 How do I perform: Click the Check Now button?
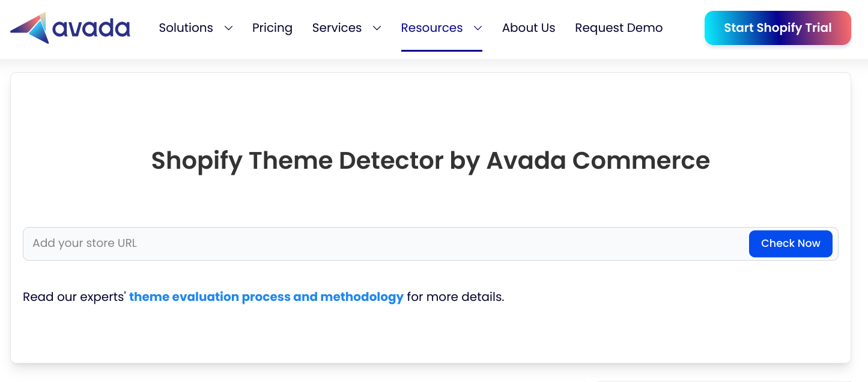click(x=791, y=243)
